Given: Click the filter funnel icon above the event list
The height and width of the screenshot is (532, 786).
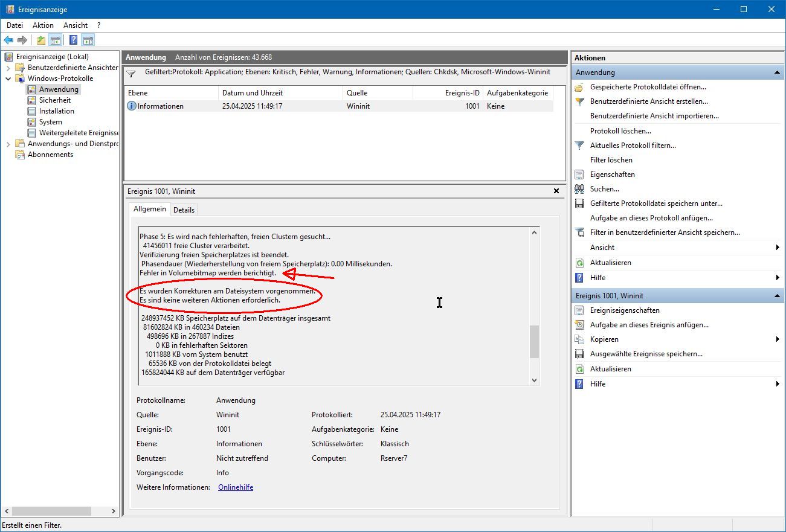Looking at the screenshot, I should click(131, 73).
